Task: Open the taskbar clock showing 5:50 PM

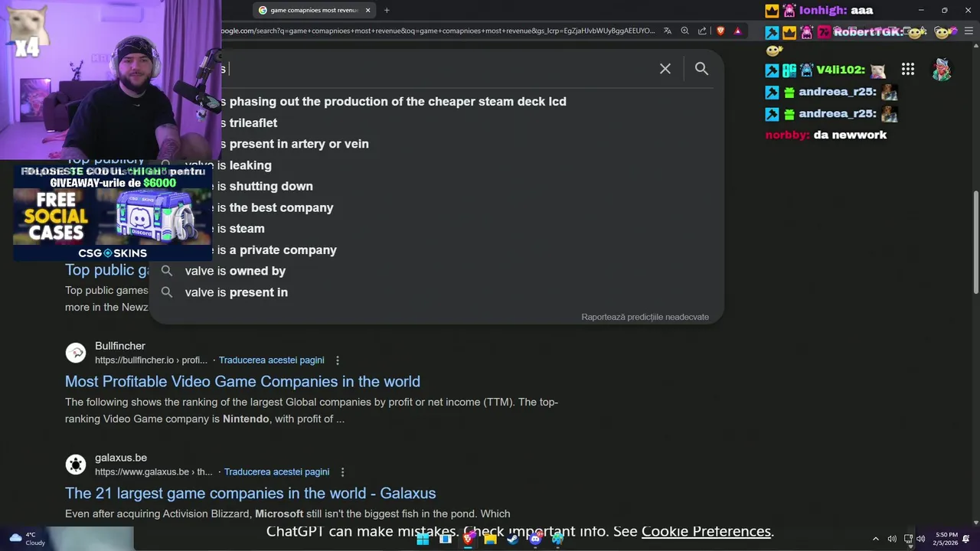Action: pos(946,539)
